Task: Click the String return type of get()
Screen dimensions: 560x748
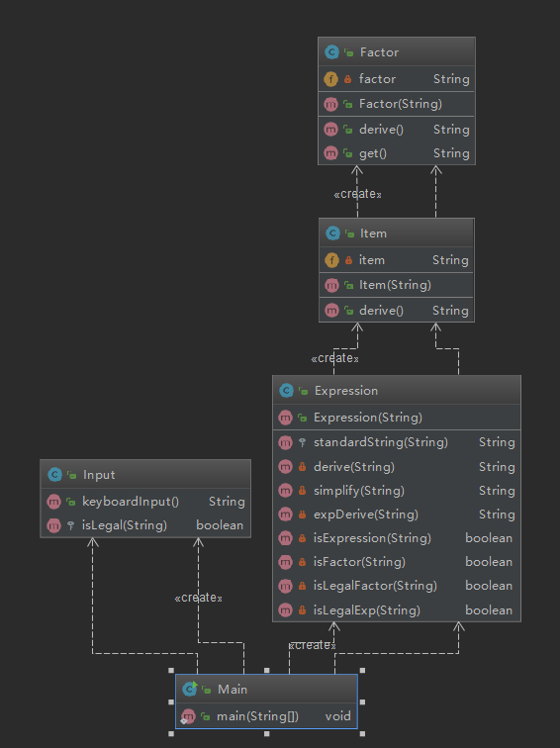Action: 451,153
